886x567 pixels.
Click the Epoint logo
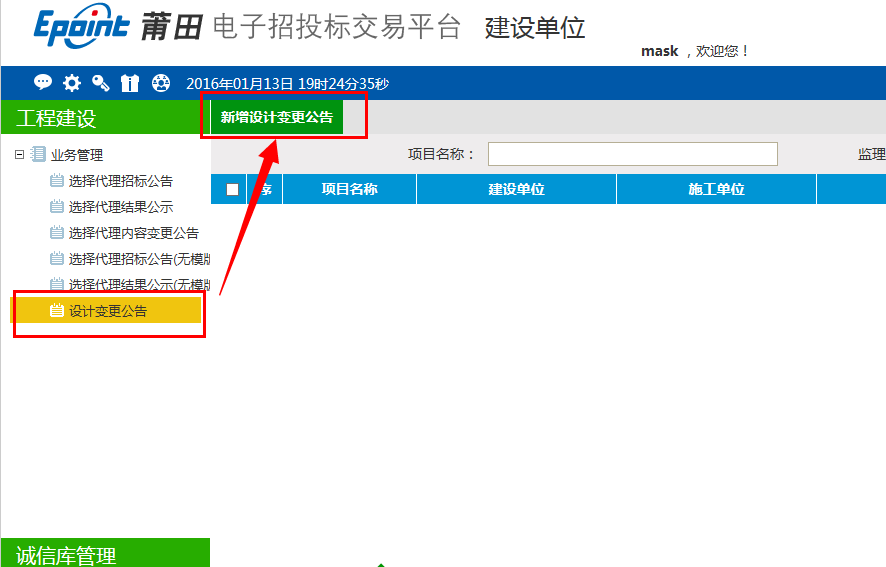click(x=81, y=26)
